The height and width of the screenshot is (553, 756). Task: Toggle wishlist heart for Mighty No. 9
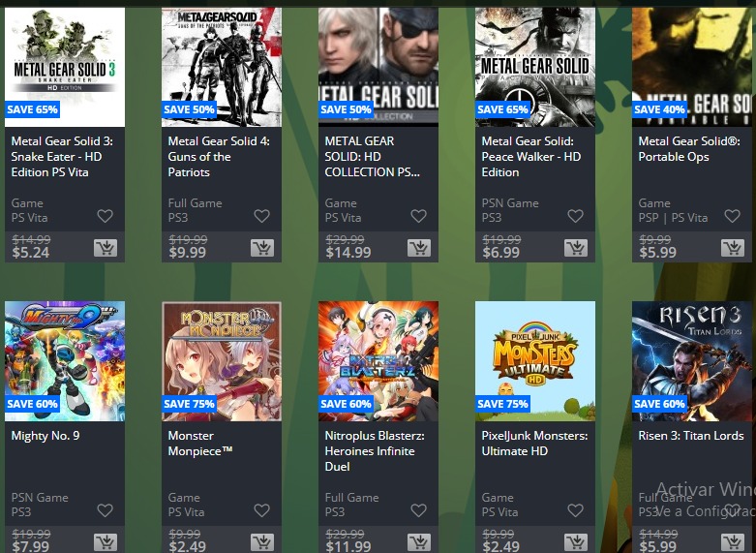[106, 510]
